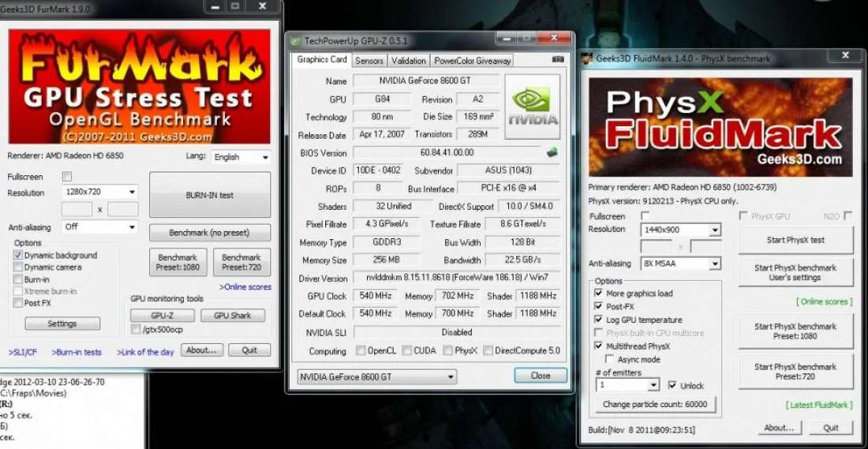The image size is (868, 449).
Task: Switch to Validation tab
Action: click(408, 61)
